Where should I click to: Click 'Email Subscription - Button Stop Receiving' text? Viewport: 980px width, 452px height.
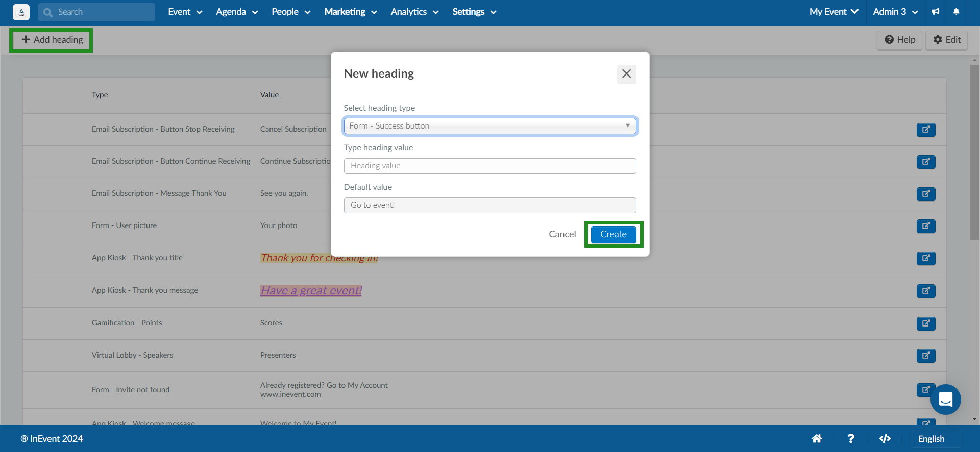click(163, 129)
